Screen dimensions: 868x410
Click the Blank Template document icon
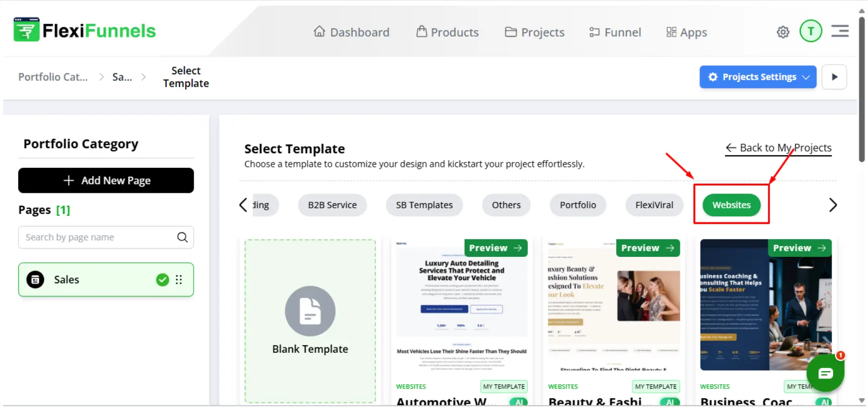coord(310,311)
